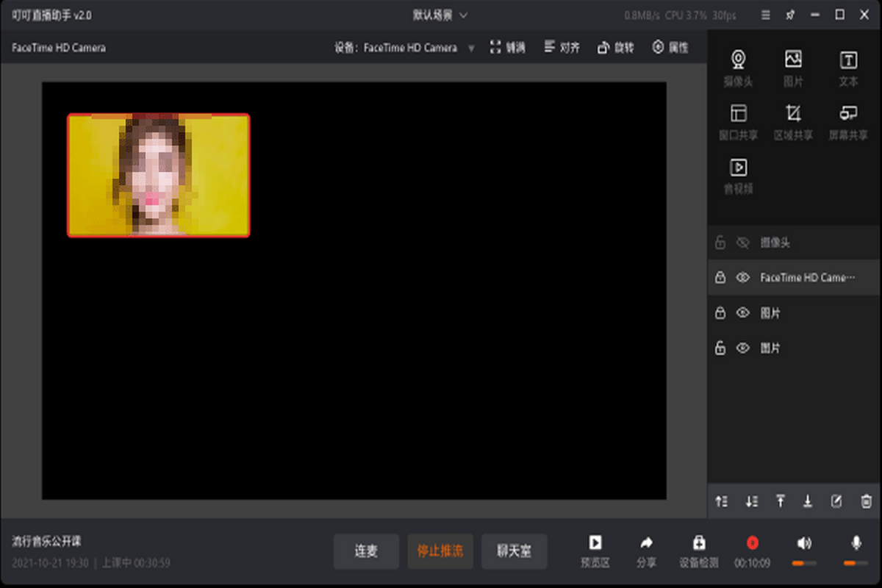Click the FaceTime HD Camera source title
882x588 pixels.
[x=59, y=48]
